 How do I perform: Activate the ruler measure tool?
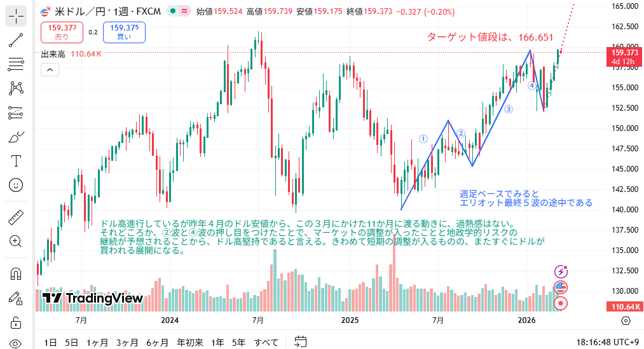tap(16, 217)
